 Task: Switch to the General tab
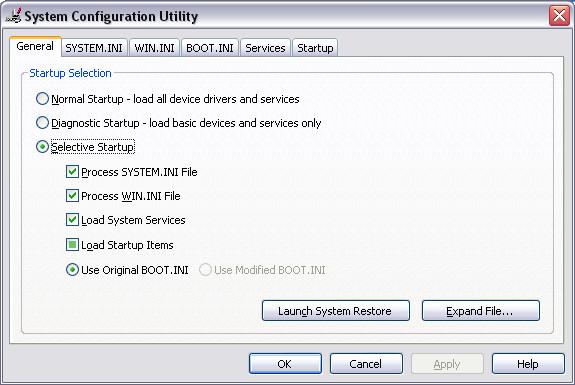(x=35, y=47)
